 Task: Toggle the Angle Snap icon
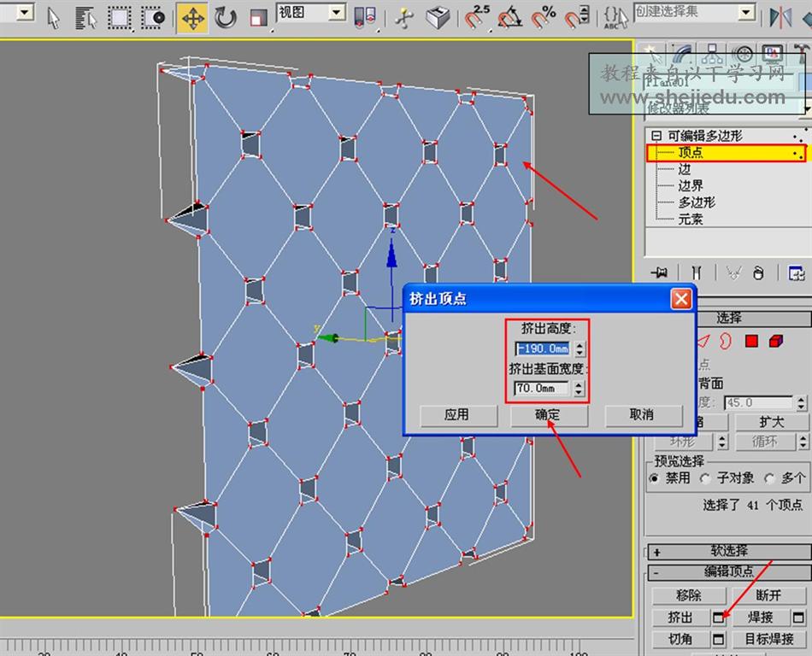(510, 17)
